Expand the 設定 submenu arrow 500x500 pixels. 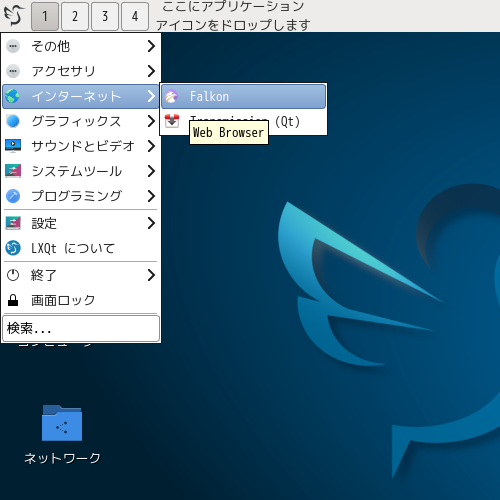point(151,223)
